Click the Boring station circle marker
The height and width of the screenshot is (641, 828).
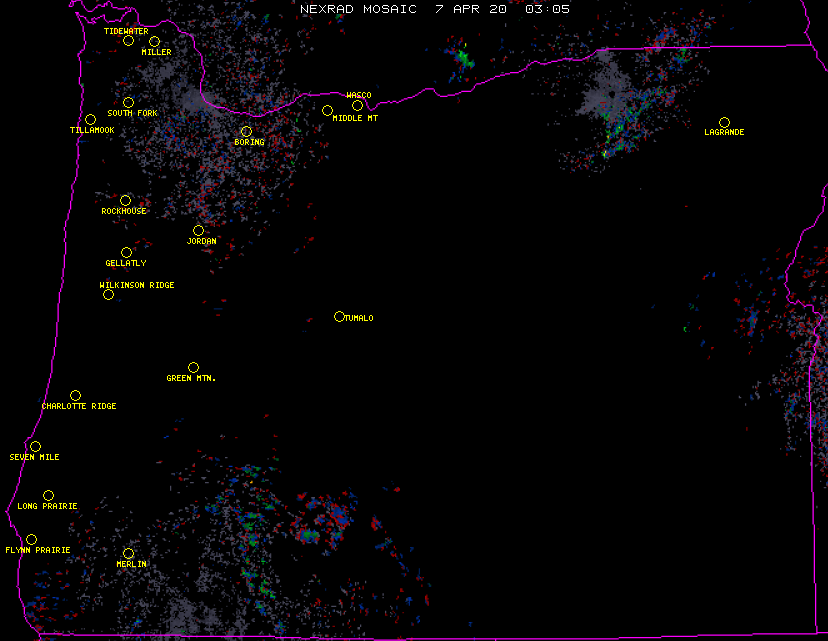click(x=246, y=132)
